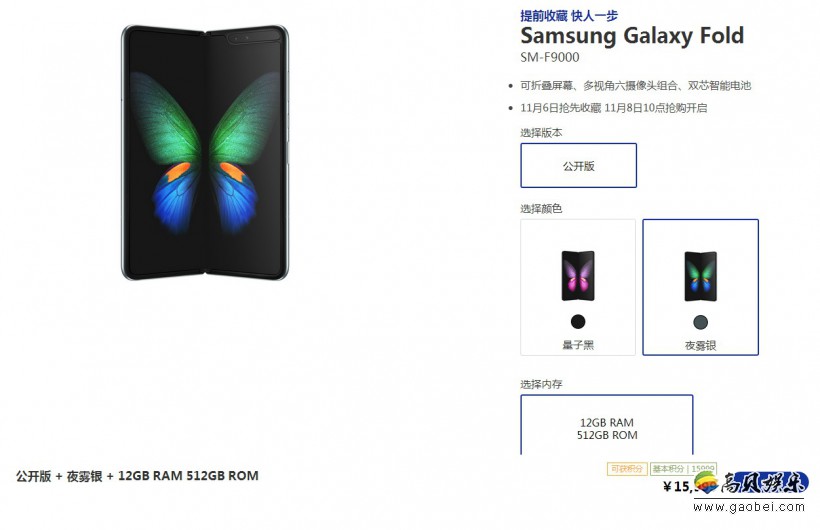Click the ¥15 price text
This screenshot has height=530, width=820.
(x=679, y=487)
